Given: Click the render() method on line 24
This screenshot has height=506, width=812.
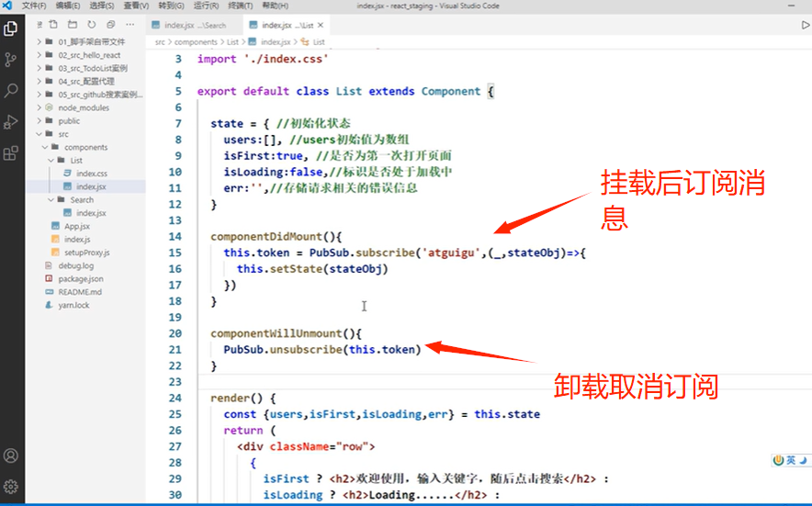Looking at the screenshot, I should 237,399.
